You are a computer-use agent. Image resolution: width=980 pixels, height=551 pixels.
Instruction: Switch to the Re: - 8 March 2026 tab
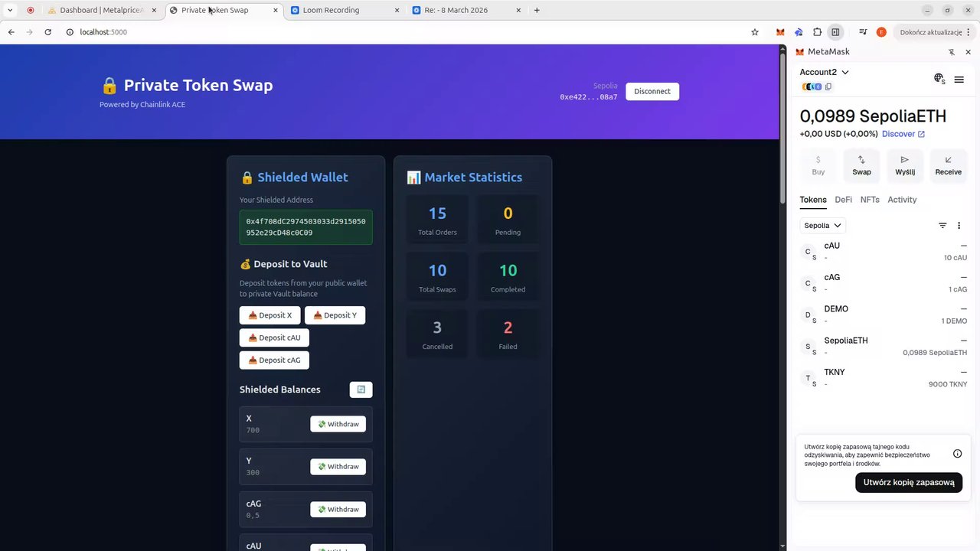pos(467,10)
